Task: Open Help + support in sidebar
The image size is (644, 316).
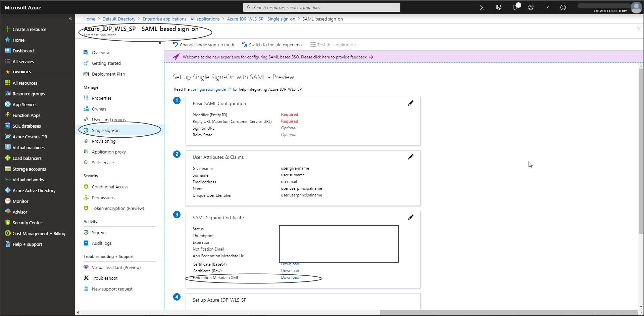Action: pyautogui.click(x=28, y=244)
